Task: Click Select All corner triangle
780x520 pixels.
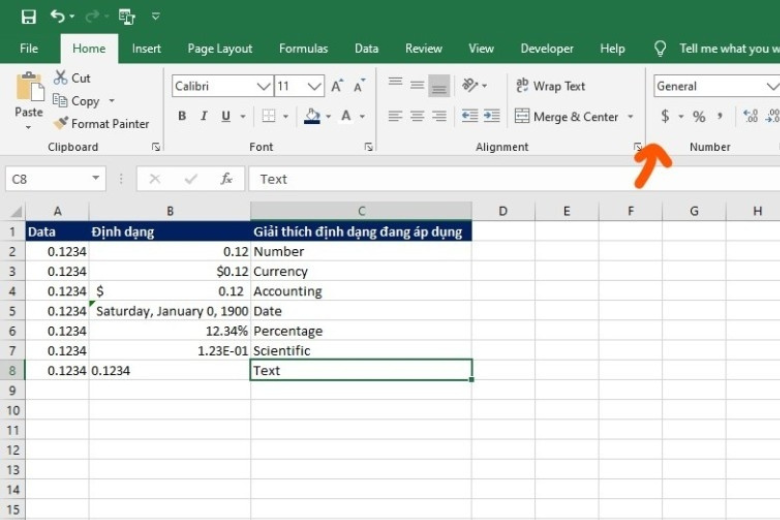Action: point(15,211)
